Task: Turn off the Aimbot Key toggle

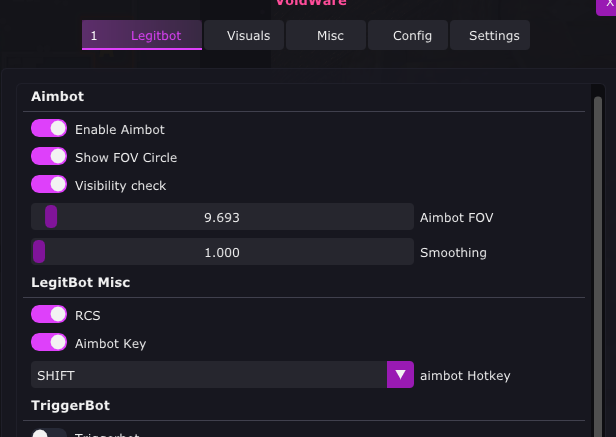Action: [49, 343]
